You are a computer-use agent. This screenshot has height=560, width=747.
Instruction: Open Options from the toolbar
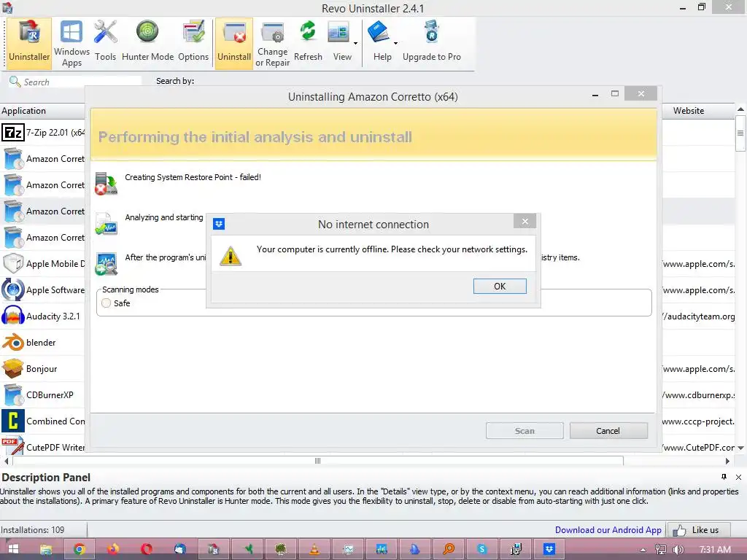pos(193,43)
